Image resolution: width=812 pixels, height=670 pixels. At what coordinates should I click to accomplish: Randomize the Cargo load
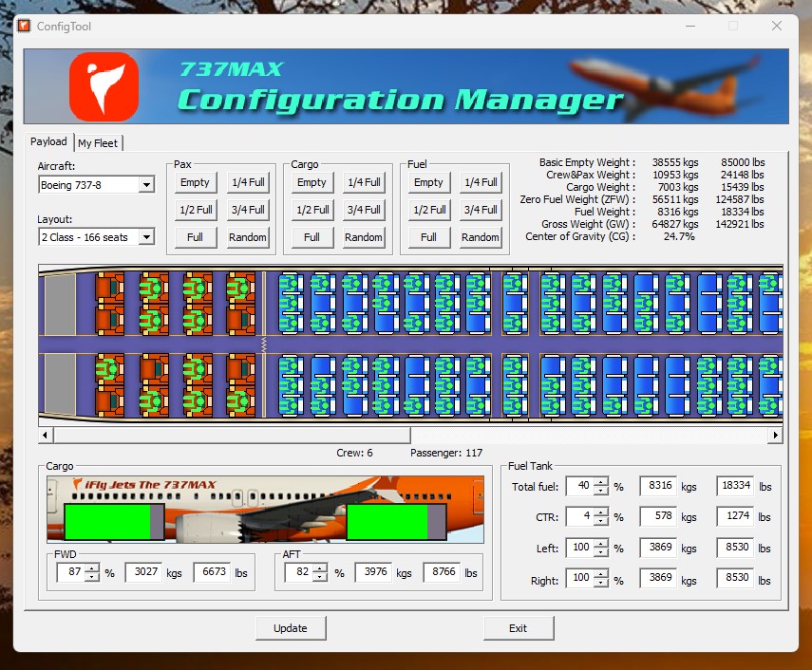click(364, 237)
